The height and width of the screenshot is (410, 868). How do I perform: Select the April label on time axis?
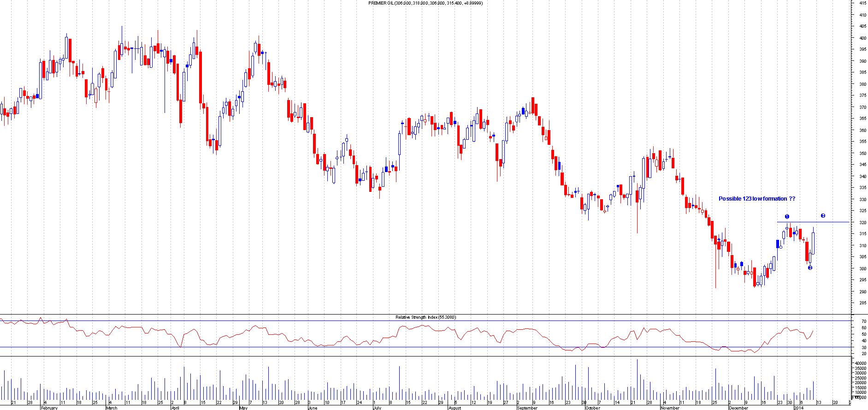175,408
